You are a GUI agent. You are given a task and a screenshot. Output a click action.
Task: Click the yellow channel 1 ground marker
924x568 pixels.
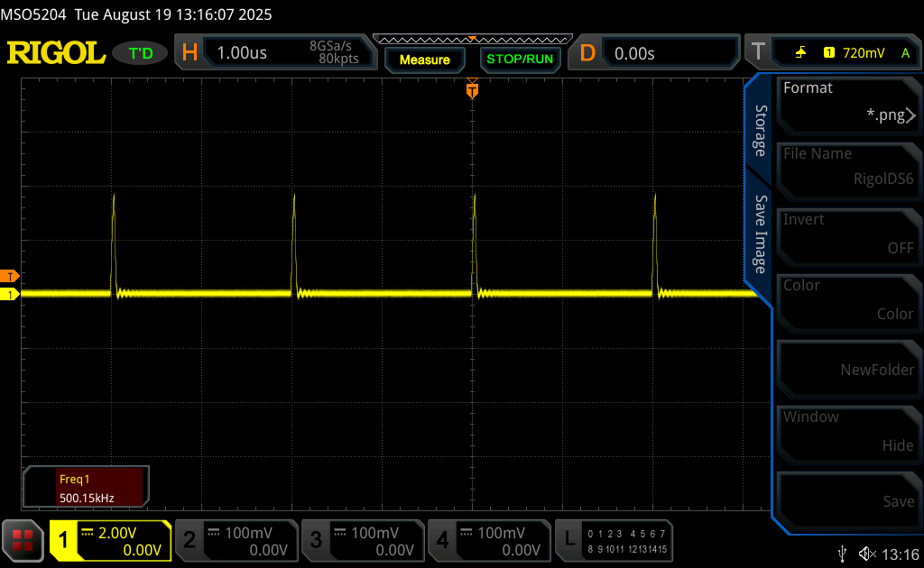[10, 294]
